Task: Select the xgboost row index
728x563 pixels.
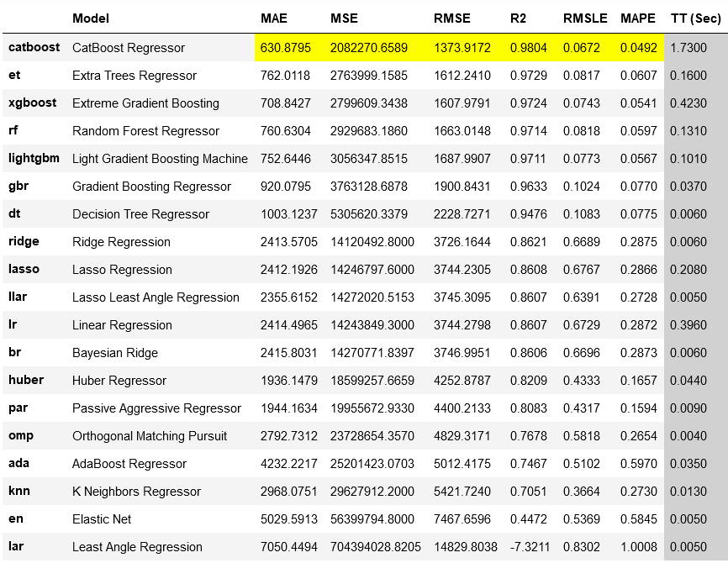Action: 33,103
